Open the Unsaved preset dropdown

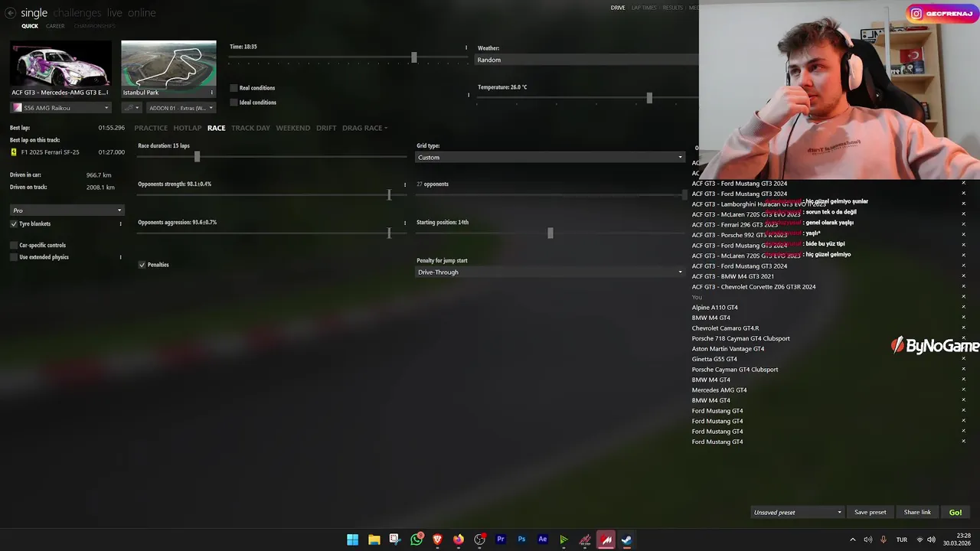[x=797, y=513]
